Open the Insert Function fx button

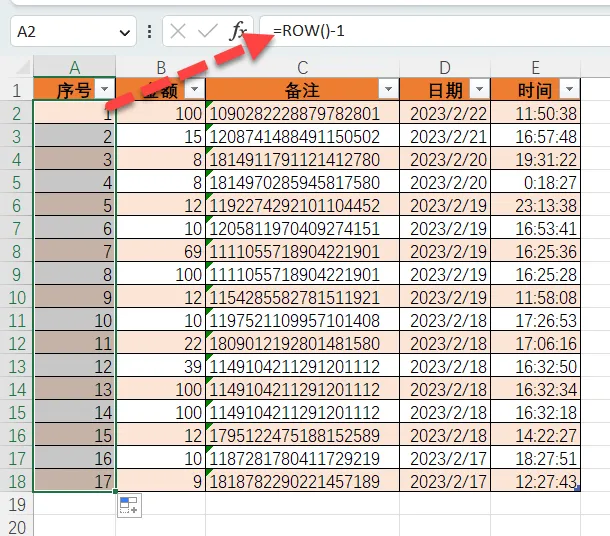click(238, 31)
